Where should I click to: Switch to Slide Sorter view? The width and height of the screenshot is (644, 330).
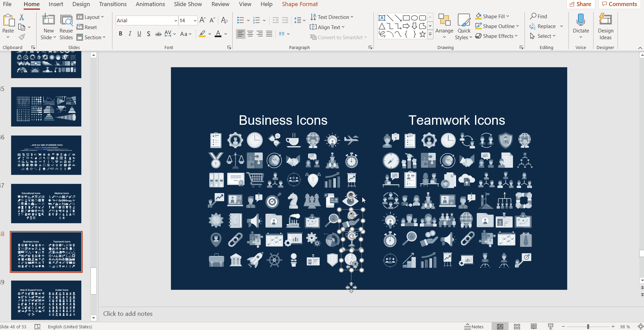pos(517,326)
